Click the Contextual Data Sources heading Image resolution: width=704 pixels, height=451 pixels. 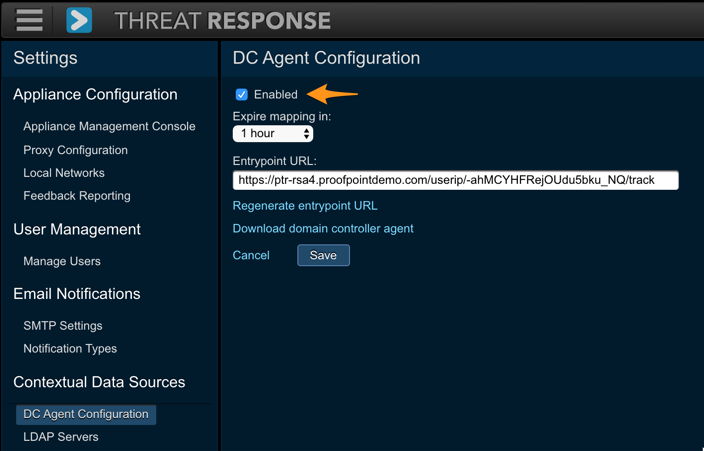[x=99, y=382]
